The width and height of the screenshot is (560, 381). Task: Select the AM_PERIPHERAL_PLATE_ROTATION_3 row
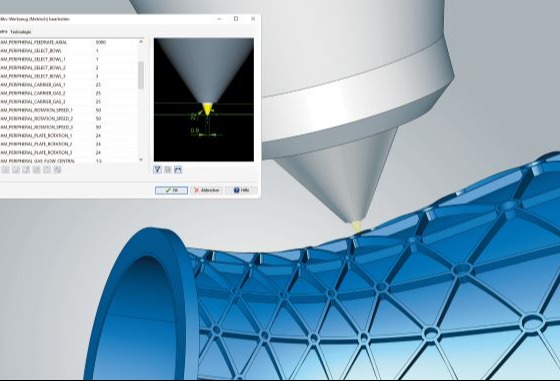pos(69,153)
